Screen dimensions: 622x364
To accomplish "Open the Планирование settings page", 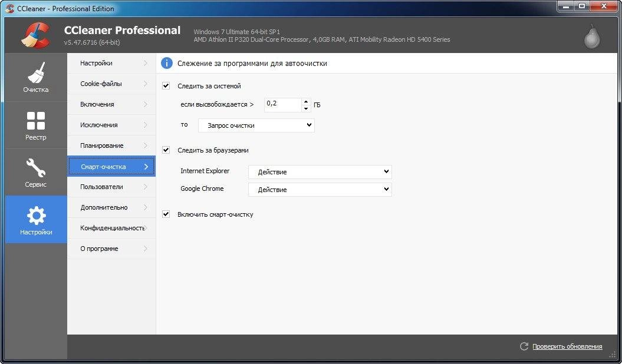I will (111, 145).
